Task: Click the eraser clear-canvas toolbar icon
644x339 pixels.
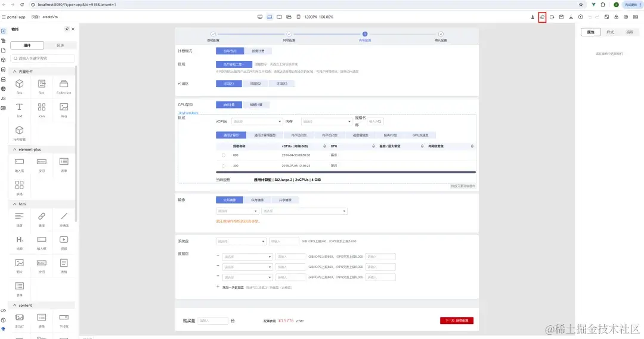Action: pos(542,17)
